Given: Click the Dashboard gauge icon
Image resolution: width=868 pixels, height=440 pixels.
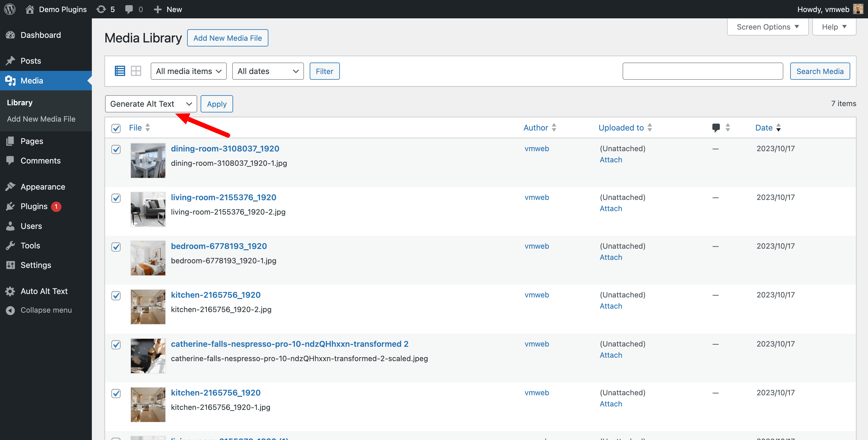Looking at the screenshot, I should 10,35.
